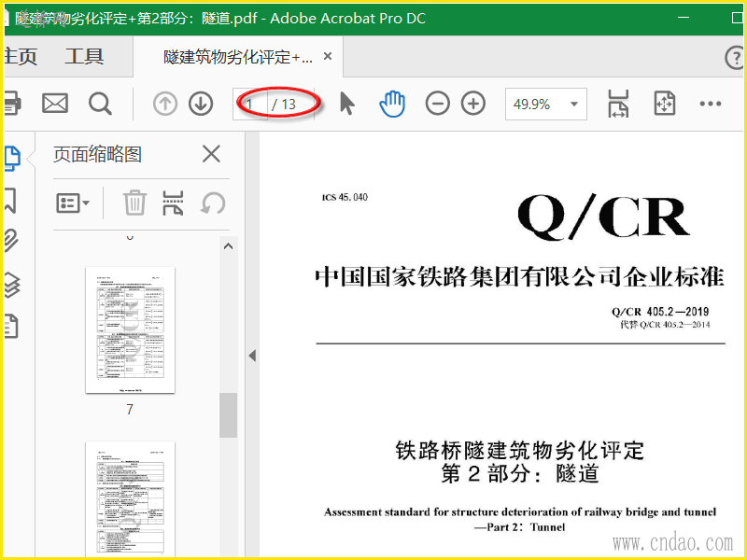This screenshot has height=560, width=747.
Task: Open the find text magnifier tool
Action: point(100,104)
